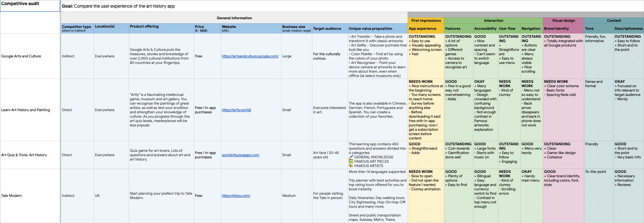Screen dimensions: 644x223
Task: Select the Location(s) column header
Action: tap(111, 29)
